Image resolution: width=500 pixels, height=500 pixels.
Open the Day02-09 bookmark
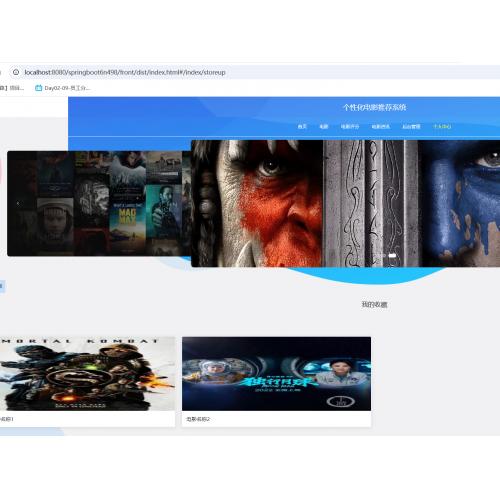pyautogui.click(x=63, y=88)
